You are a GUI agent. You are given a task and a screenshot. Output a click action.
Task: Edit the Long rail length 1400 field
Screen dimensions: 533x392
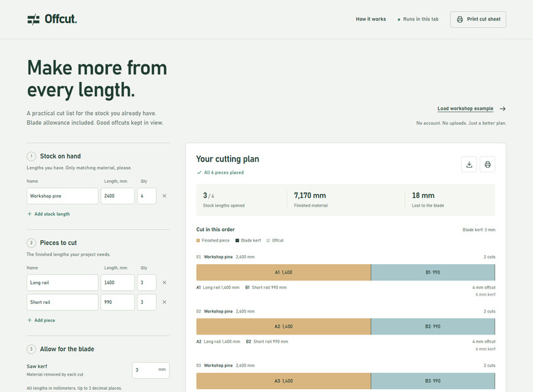118,283
